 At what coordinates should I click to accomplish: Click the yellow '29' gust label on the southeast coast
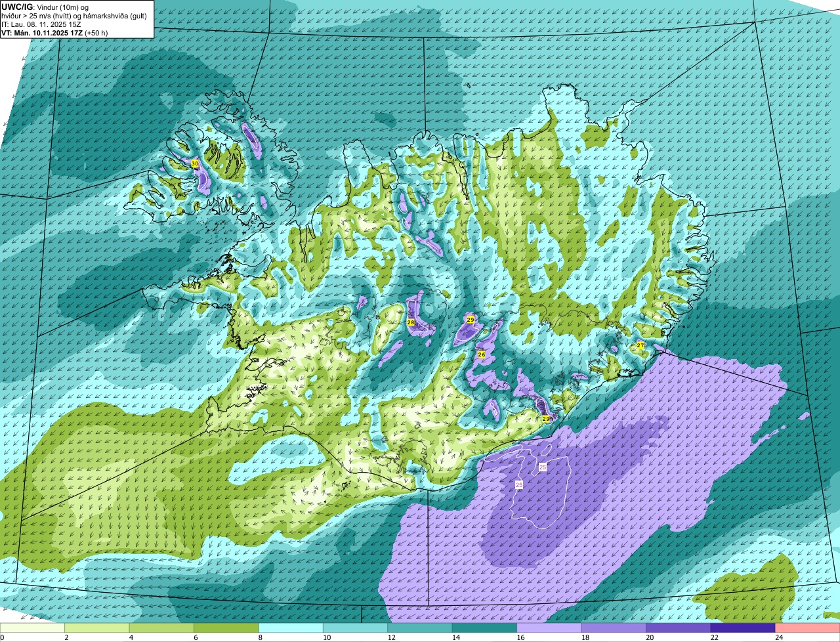[x=546, y=418]
